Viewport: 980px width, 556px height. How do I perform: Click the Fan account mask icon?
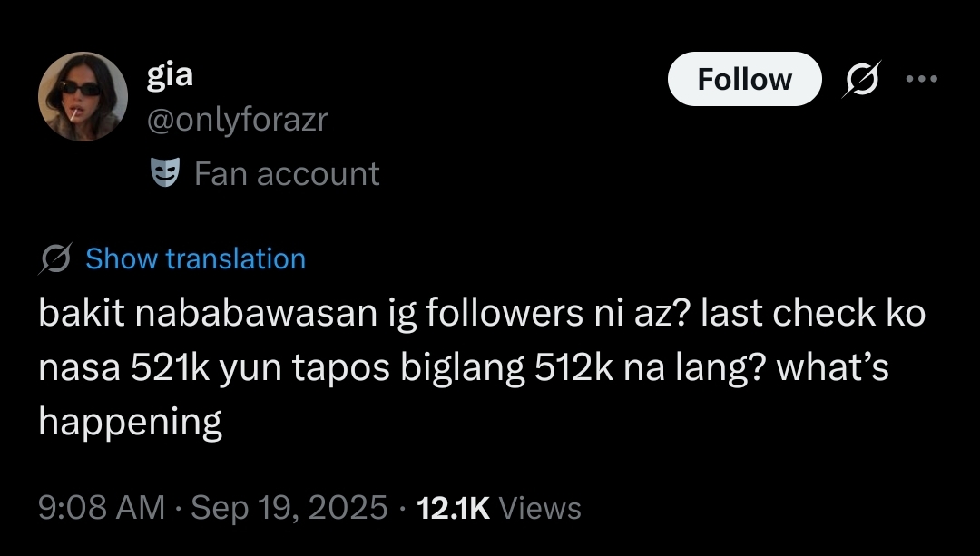point(166,173)
